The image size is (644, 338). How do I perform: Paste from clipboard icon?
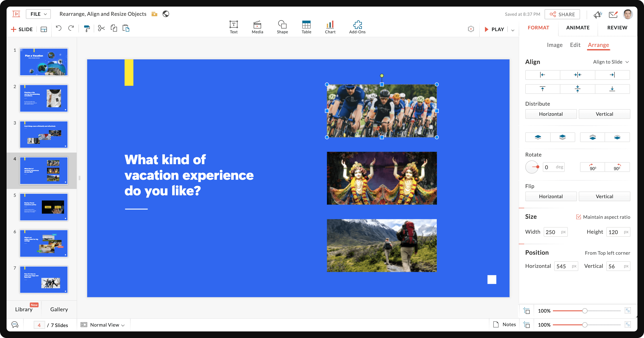(126, 28)
